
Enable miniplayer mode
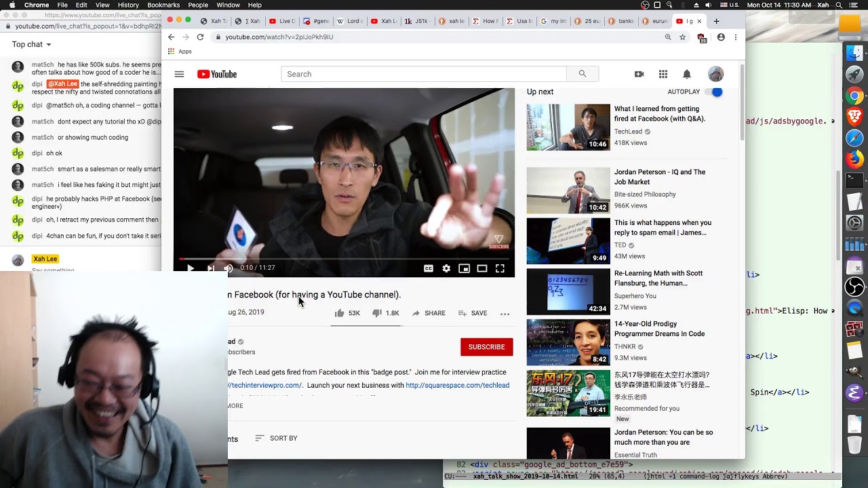[465, 268]
